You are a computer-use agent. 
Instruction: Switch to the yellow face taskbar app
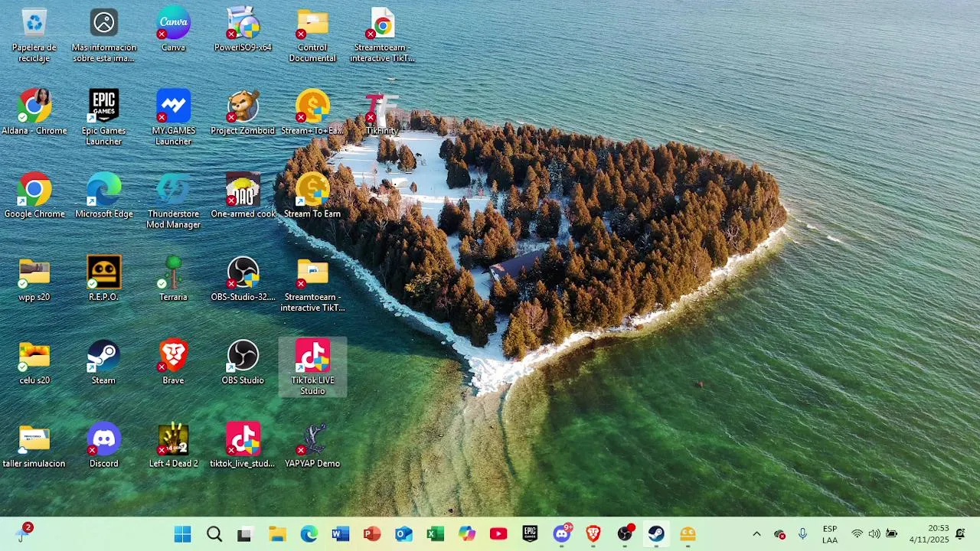(688, 534)
